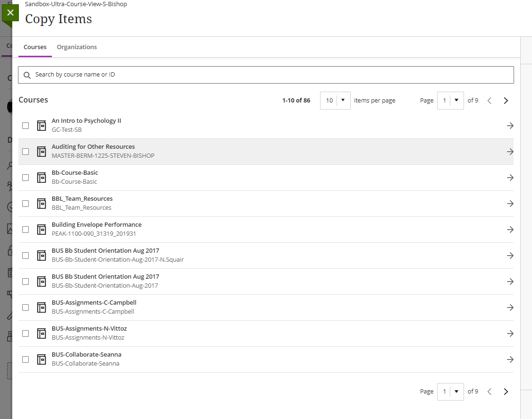Click the arrow next to Building Envelope Performance
532x419 pixels.
(510, 229)
